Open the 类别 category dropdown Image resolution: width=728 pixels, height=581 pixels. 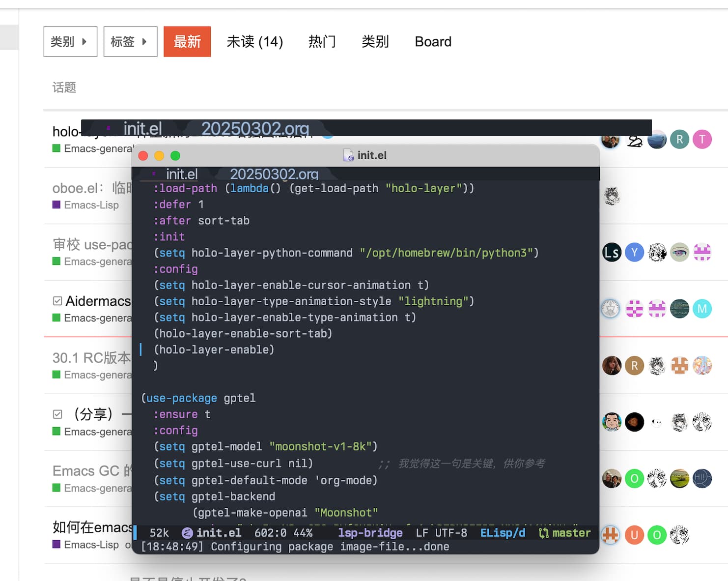pos(70,42)
